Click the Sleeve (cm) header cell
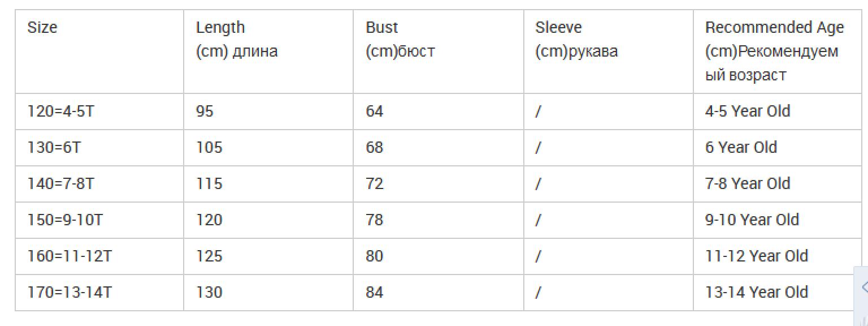The image size is (868, 326). click(609, 52)
